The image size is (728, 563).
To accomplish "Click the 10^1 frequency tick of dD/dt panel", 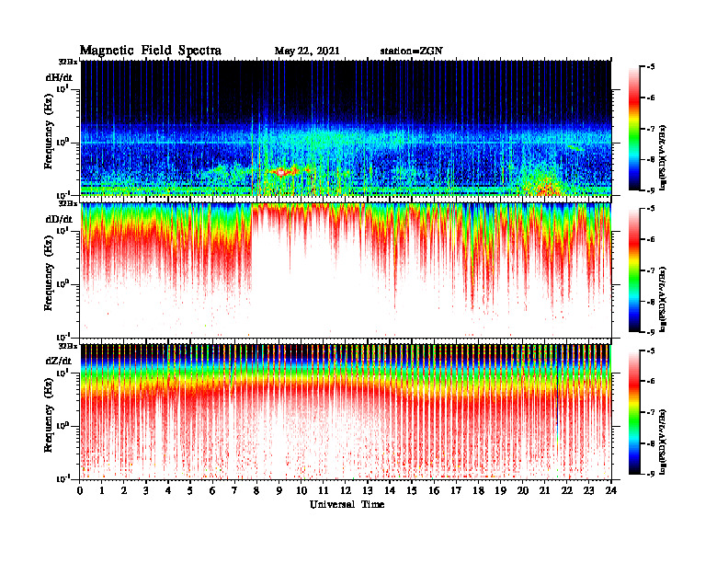I will [x=63, y=230].
